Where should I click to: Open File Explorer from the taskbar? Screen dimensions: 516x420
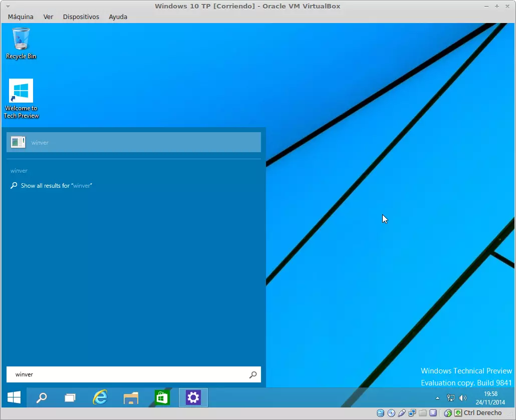click(131, 398)
